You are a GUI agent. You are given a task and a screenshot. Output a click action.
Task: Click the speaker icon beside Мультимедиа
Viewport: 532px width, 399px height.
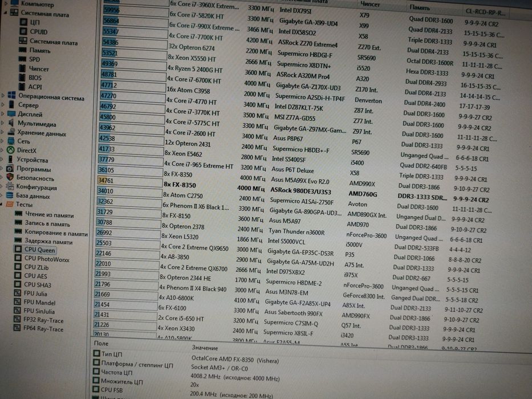click(x=11, y=123)
